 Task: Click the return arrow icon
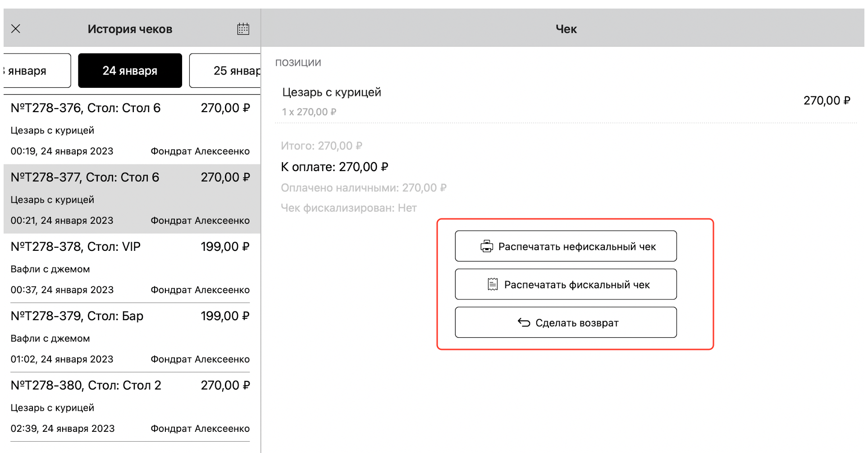click(x=524, y=322)
